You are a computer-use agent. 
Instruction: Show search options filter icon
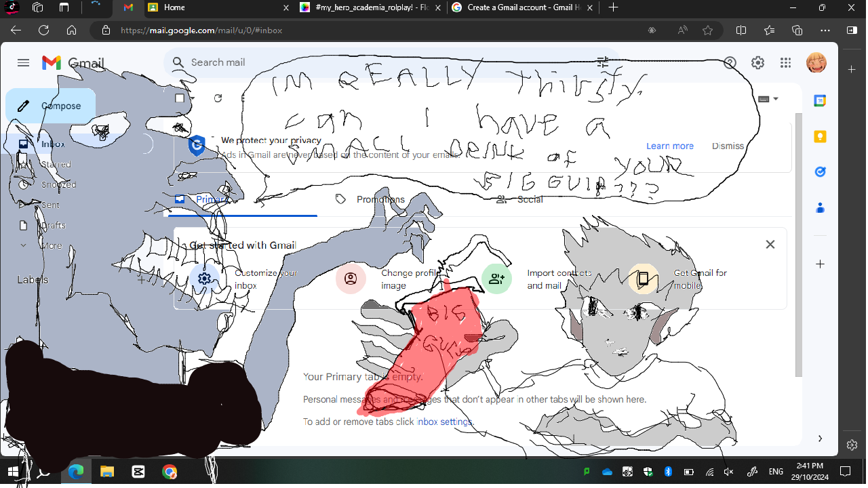click(x=602, y=62)
